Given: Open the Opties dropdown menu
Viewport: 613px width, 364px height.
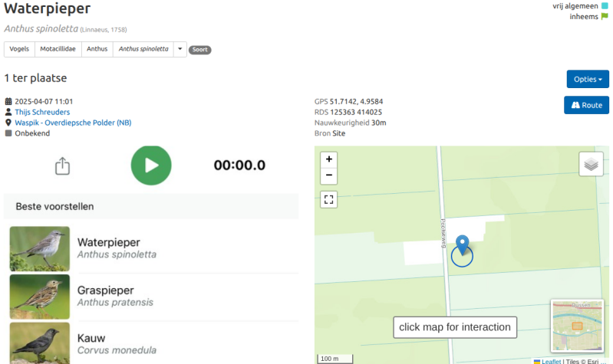Looking at the screenshot, I should click(x=588, y=79).
